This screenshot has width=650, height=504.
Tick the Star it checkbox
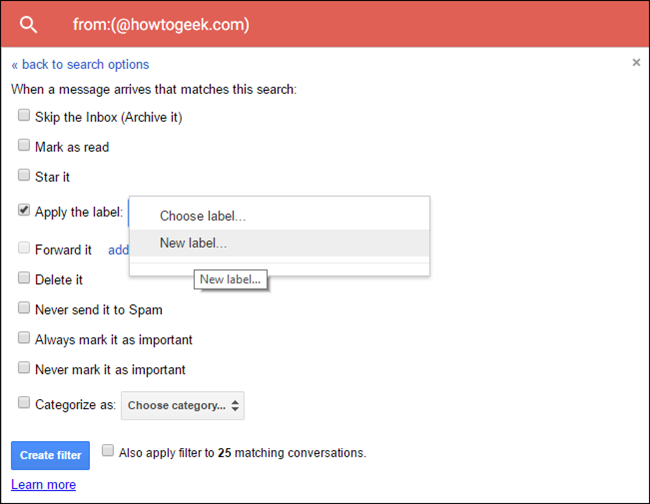(24, 175)
